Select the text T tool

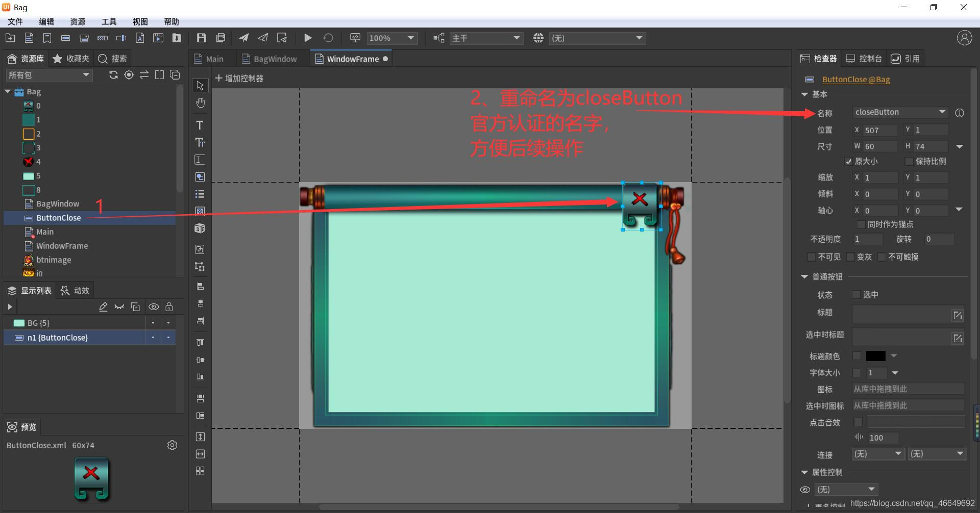200,125
